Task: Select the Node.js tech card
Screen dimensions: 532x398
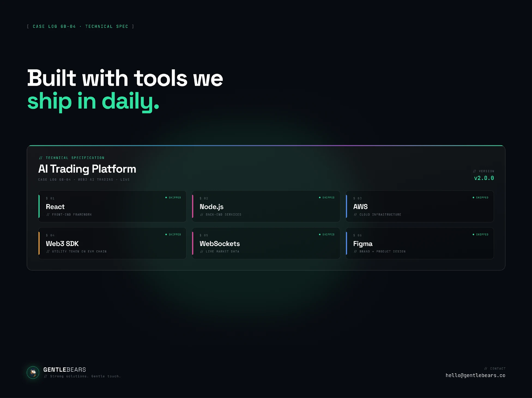Action: coord(266,206)
